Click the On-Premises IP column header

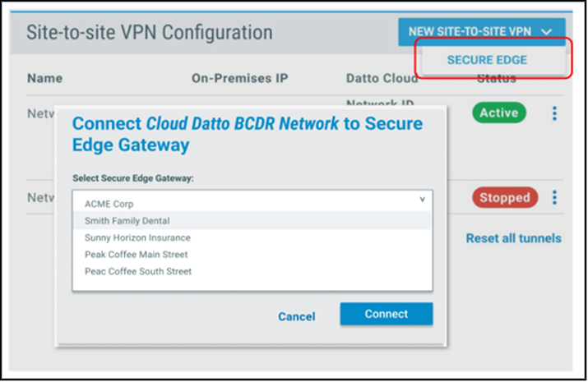click(x=239, y=78)
